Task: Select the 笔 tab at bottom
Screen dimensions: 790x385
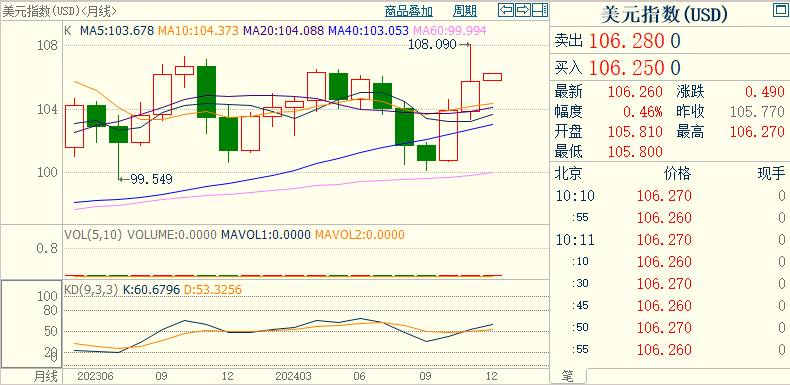Action: click(567, 376)
